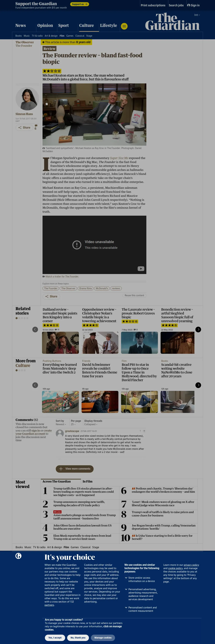This screenshot has width=215, height=644.
Task: Click the sign in link in comments
Action: click(x=35, y=431)
